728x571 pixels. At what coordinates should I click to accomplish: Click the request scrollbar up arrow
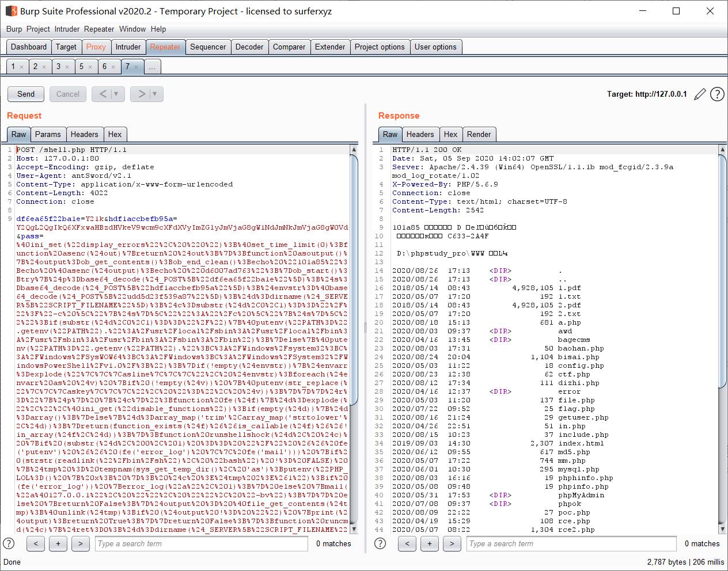(354, 150)
